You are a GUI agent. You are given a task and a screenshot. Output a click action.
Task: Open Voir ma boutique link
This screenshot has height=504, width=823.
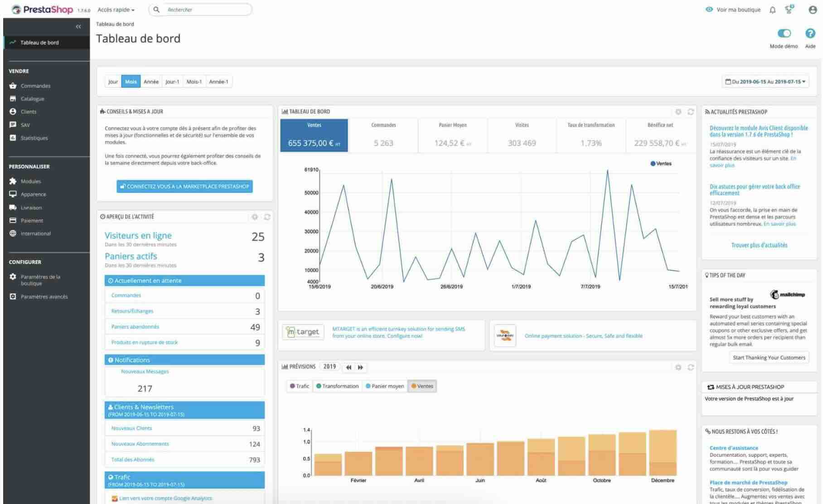pos(734,10)
